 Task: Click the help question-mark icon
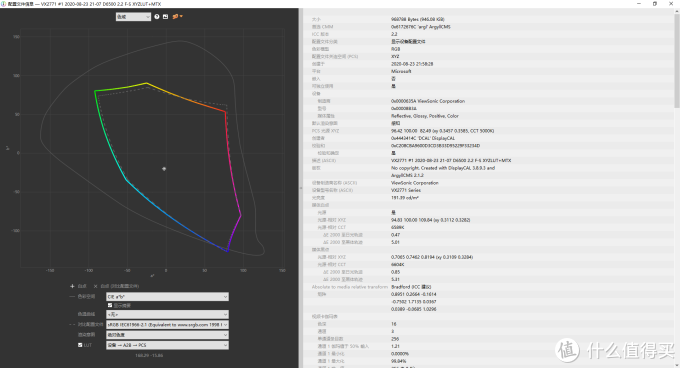157,16
